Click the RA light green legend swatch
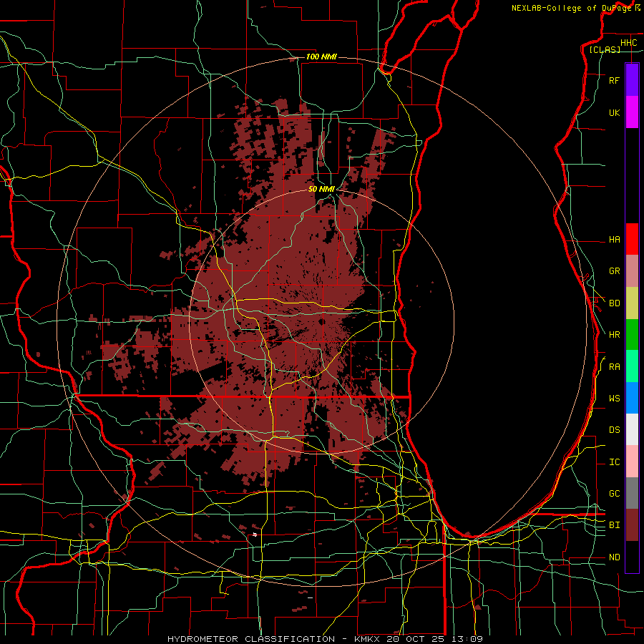The image size is (644, 644). click(632, 366)
